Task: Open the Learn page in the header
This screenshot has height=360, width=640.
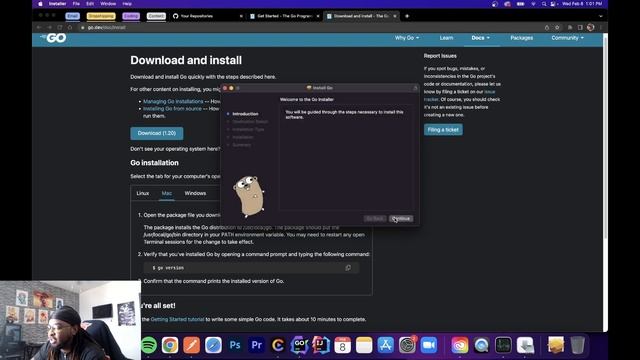Action: (x=446, y=38)
